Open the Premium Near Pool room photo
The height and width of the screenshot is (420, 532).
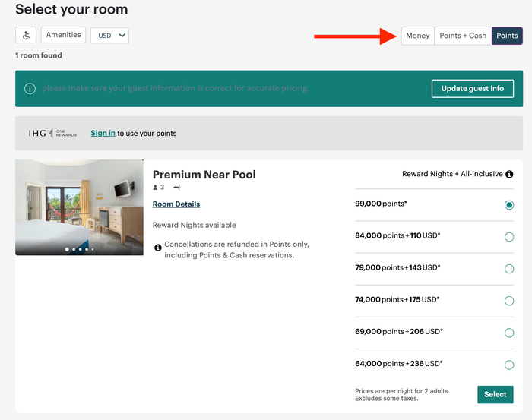click(x=79, y=207)
